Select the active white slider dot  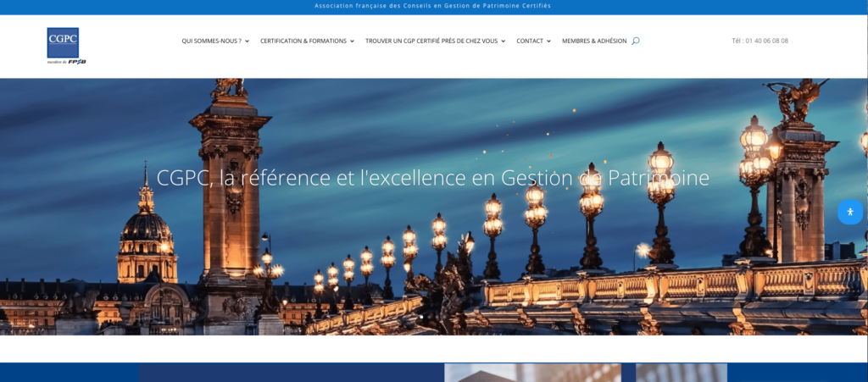tap(421, 317)
